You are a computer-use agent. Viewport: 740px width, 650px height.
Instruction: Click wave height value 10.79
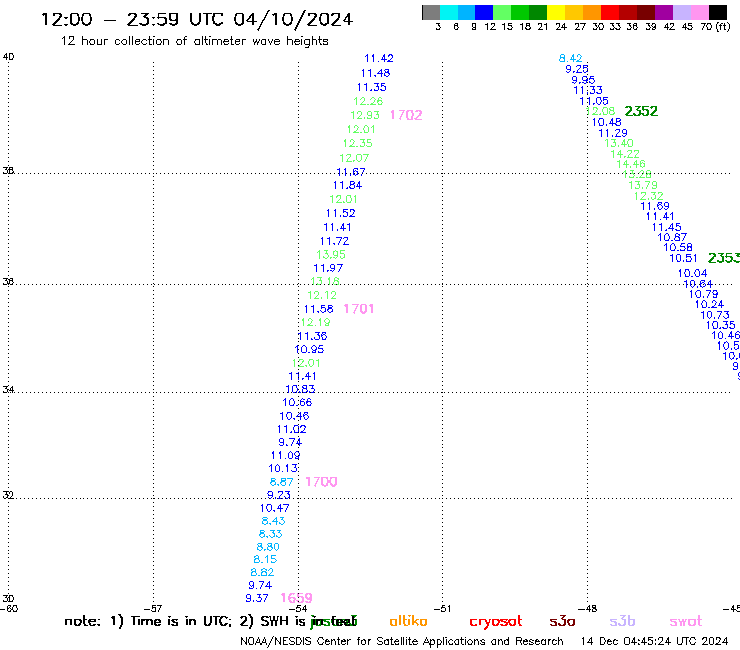703,295
